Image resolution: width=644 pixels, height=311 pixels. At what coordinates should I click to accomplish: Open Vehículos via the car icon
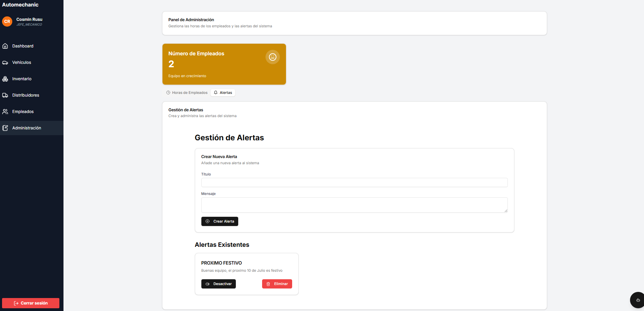(x=5, y=62)
